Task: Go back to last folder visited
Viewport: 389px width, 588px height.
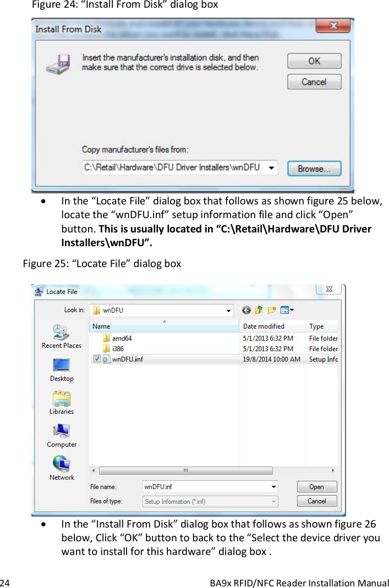Action: pyautogui.click(x=246, y=310)
